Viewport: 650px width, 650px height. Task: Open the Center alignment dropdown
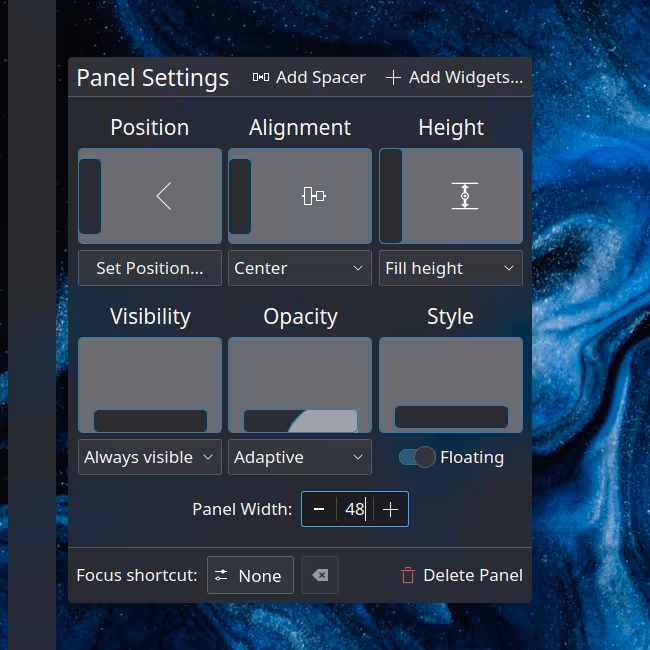point(300,268)
